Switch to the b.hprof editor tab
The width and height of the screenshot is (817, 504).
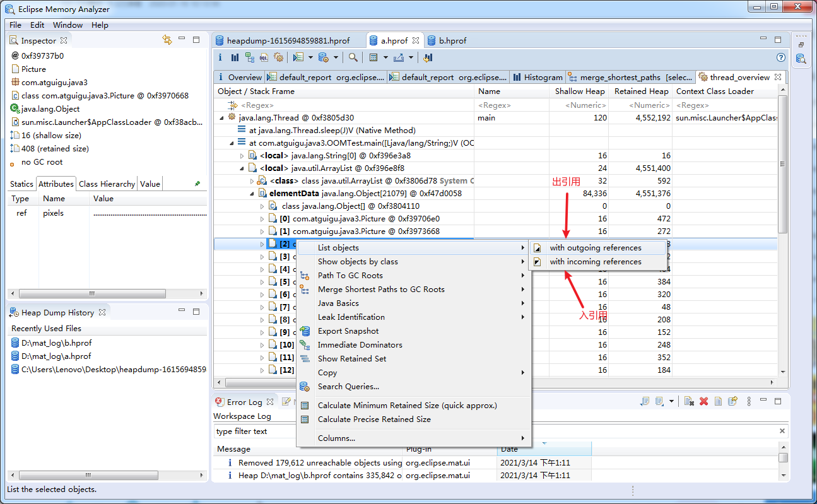point(447,40)
